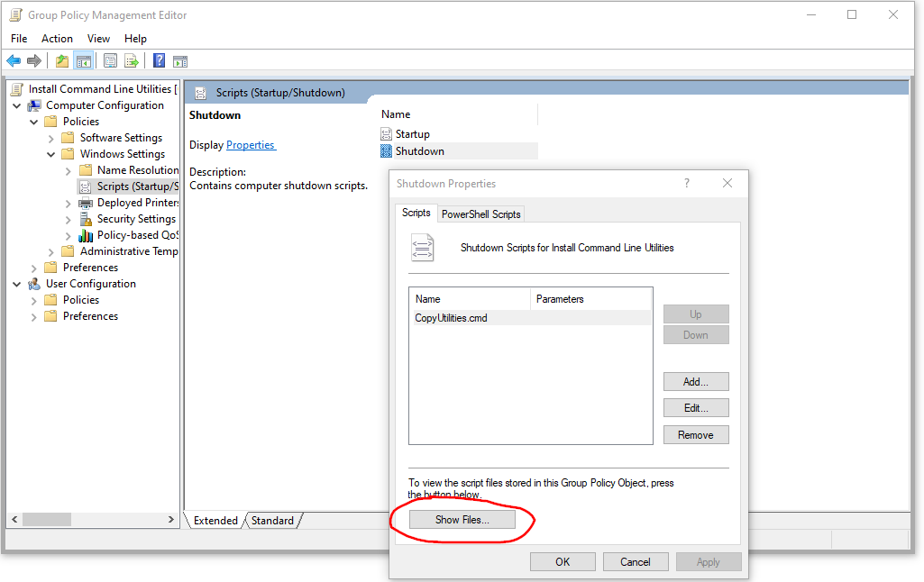Click the Name Resolution folder icon
Viewport: 924px width, 582px height.
pyautogui.click(x=86, y=170)
